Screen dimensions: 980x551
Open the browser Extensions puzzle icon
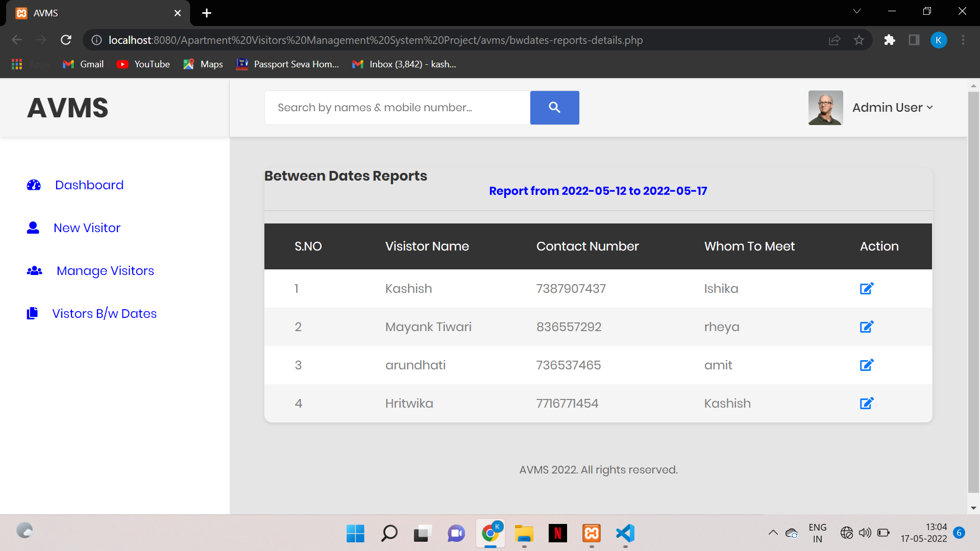coord(890,40)
